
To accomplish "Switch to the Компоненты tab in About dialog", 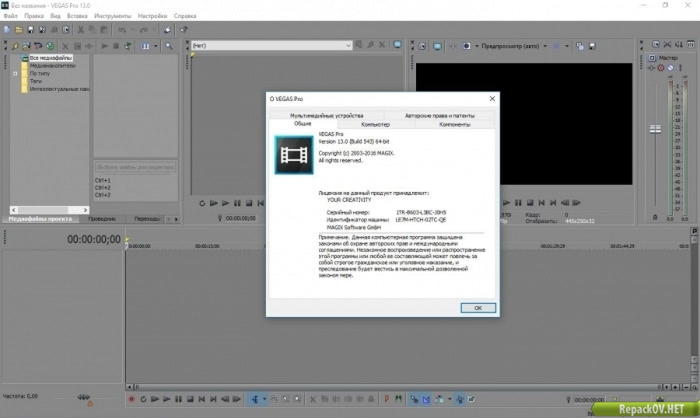I will click(454, 125).
